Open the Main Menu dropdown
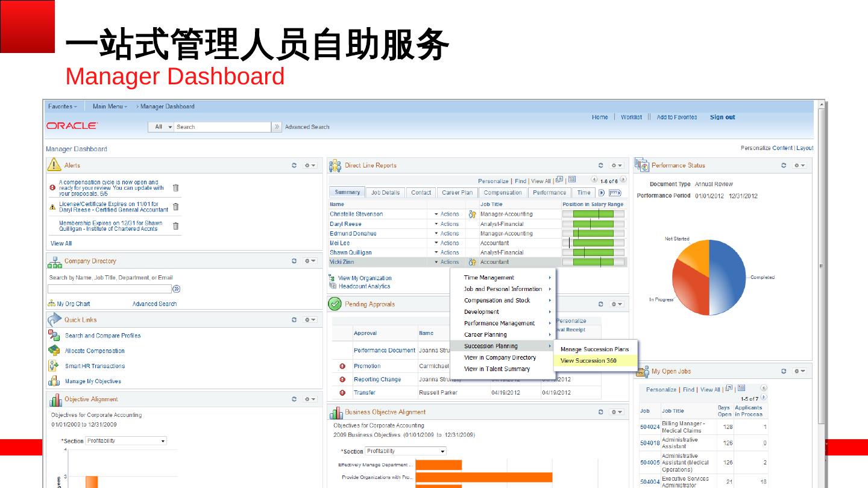The image size is (868, 488). click(110, 107)
